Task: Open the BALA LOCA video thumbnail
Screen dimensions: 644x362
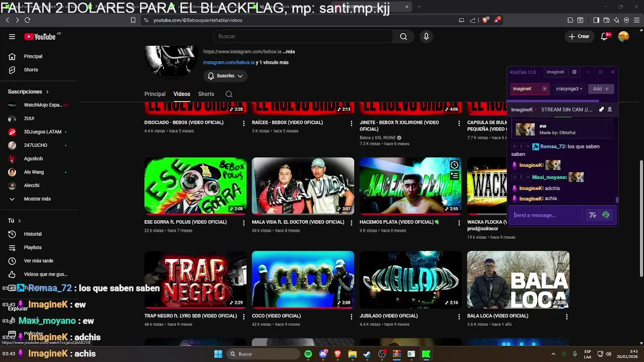Action: 518,280
